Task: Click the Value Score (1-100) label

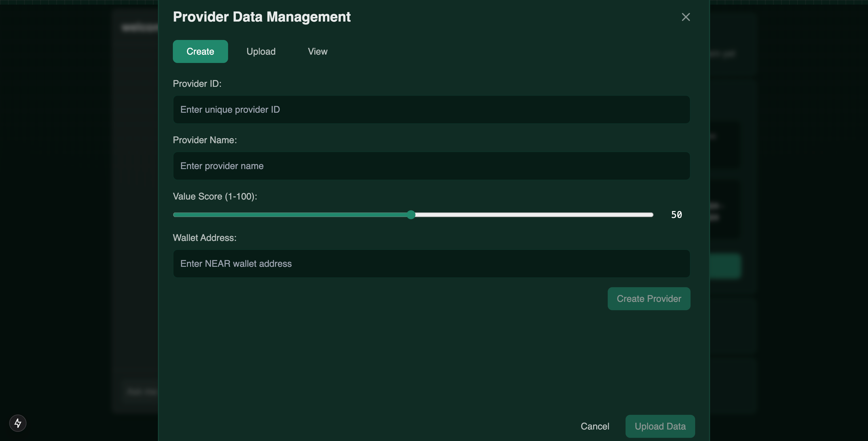Action: 215,196
